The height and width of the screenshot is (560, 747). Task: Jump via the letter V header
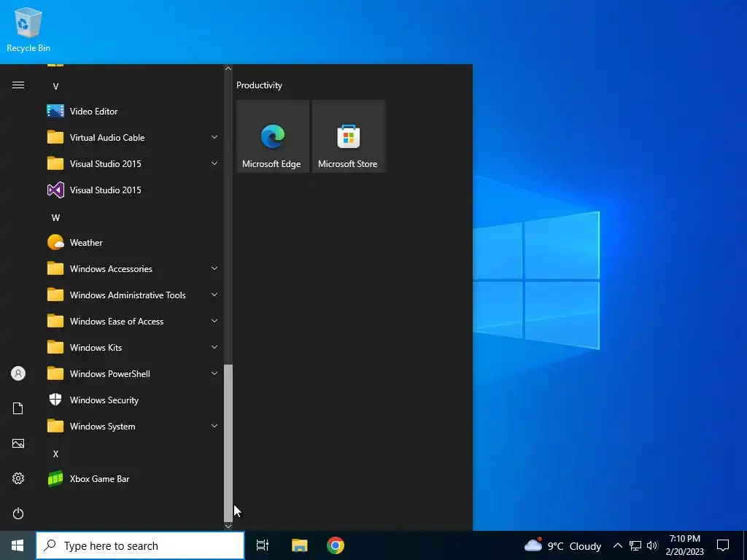pyautogui.click(x=55, y=87)
